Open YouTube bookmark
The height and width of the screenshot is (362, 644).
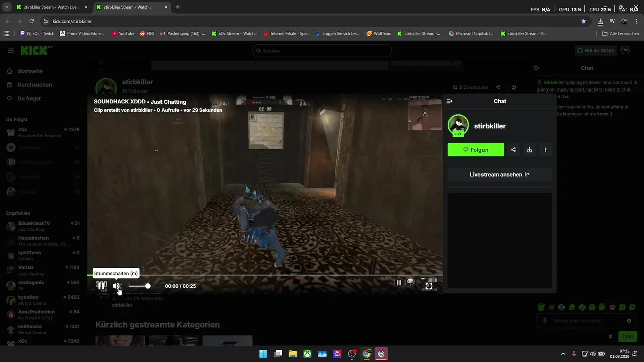(123, 34)
